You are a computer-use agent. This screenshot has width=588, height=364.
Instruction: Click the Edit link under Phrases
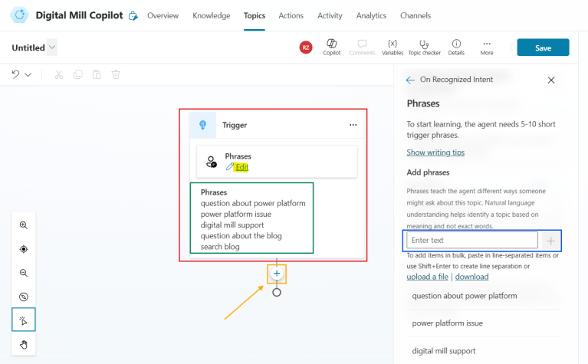242,167
